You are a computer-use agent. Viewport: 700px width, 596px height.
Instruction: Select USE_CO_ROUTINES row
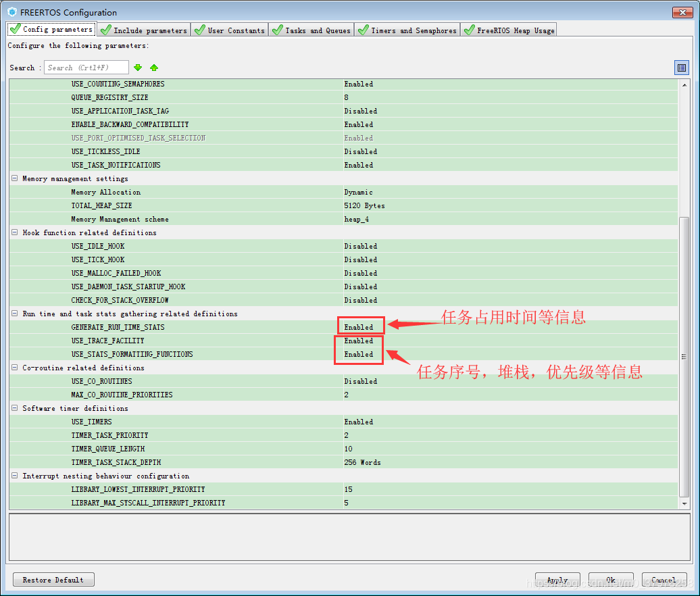[343, 381]
